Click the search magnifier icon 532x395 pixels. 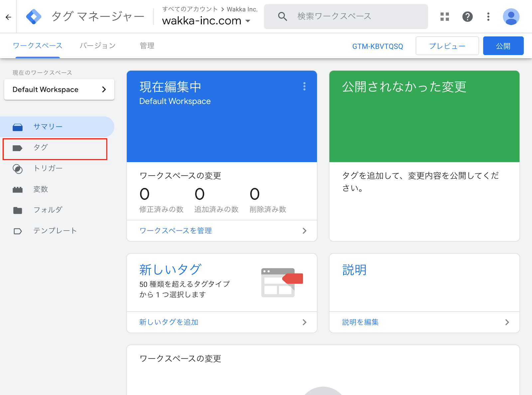pos(282,16)
